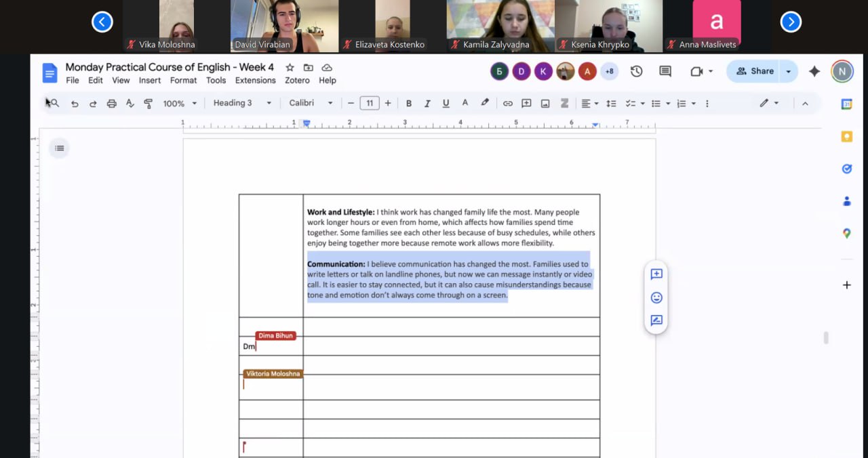
Task: Open the Heading 3 style dropdown
Action: (242, 103)
